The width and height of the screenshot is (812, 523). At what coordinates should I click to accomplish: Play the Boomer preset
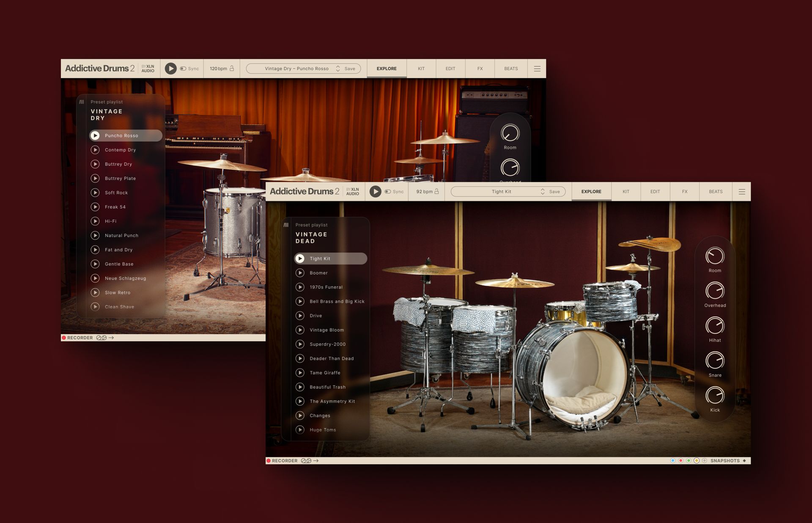(300, 273)
